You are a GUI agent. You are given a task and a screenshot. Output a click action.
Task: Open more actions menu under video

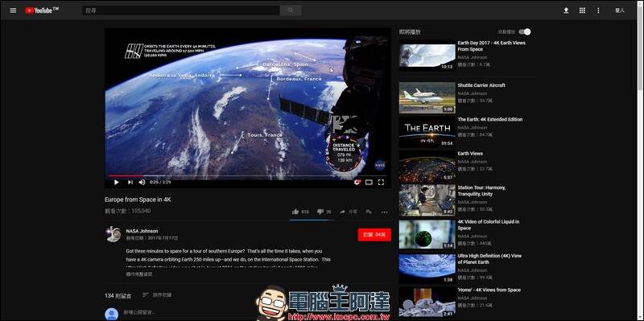pos(385,212)
